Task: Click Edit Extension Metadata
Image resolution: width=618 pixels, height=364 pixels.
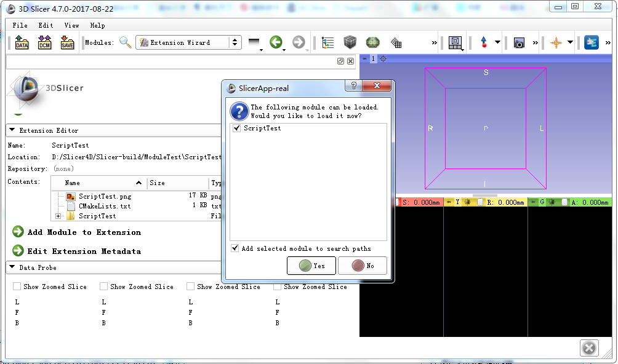Action: coord(77,251)
